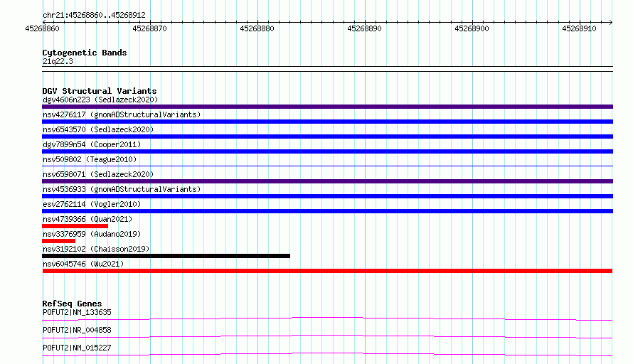Click the Cytogenetic Bands track title

pos(85,53)
